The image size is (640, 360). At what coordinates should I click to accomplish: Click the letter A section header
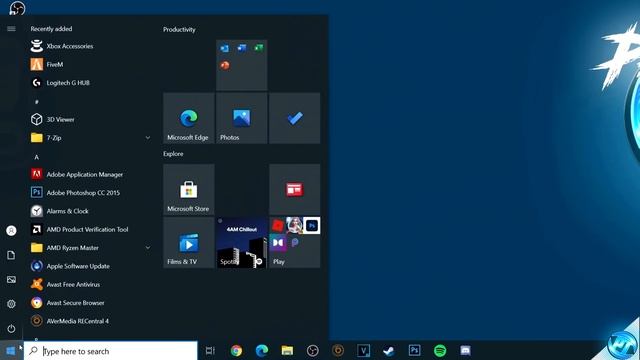coord(36,157)
